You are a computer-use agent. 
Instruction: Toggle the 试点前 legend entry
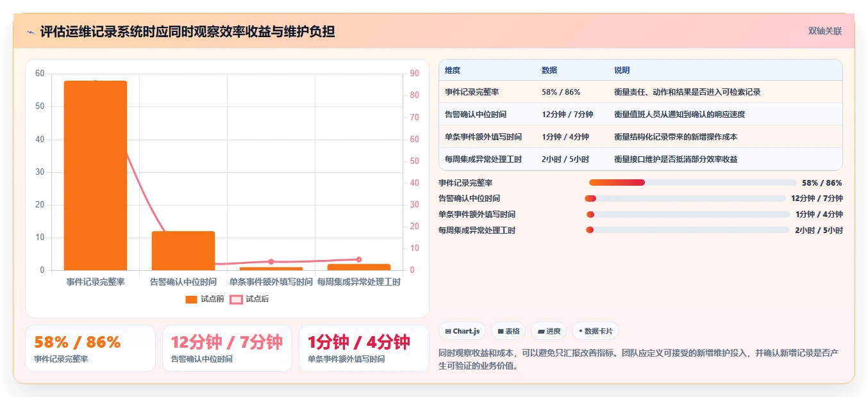[x=204, y=299]
